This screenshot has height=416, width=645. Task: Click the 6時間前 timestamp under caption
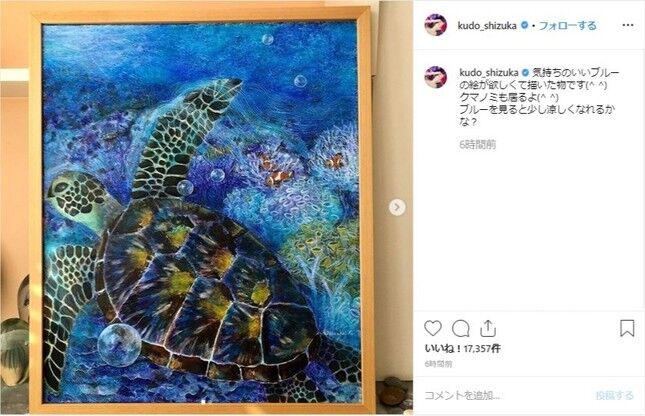pyautogui.click(x=478, y=144)
